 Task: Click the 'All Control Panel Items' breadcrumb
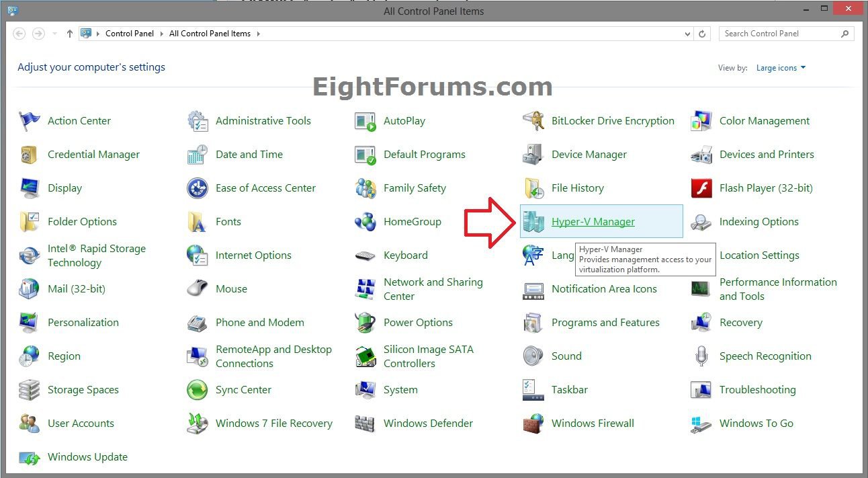[210, 34]
